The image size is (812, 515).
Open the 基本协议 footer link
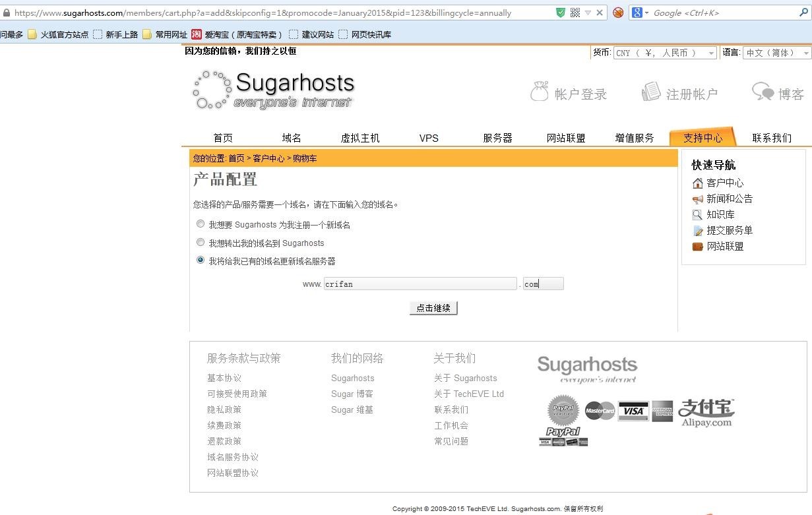(x=224, y=378)
